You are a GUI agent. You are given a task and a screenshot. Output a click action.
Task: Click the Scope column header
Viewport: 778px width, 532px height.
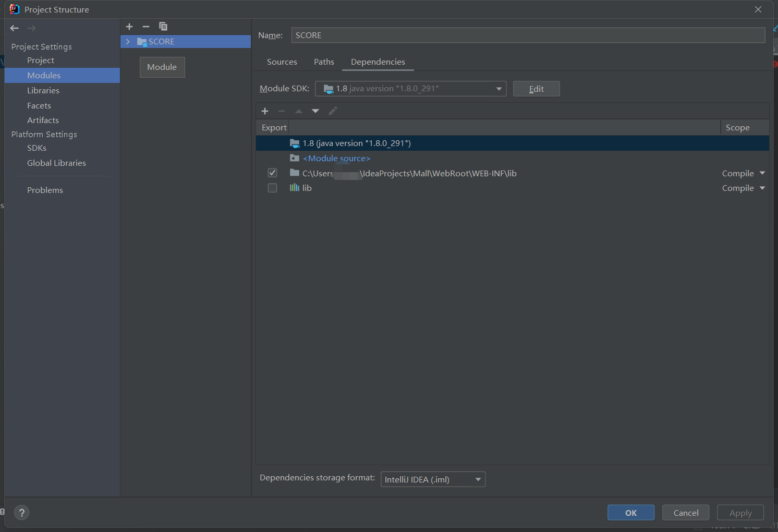tap(738, 127)
